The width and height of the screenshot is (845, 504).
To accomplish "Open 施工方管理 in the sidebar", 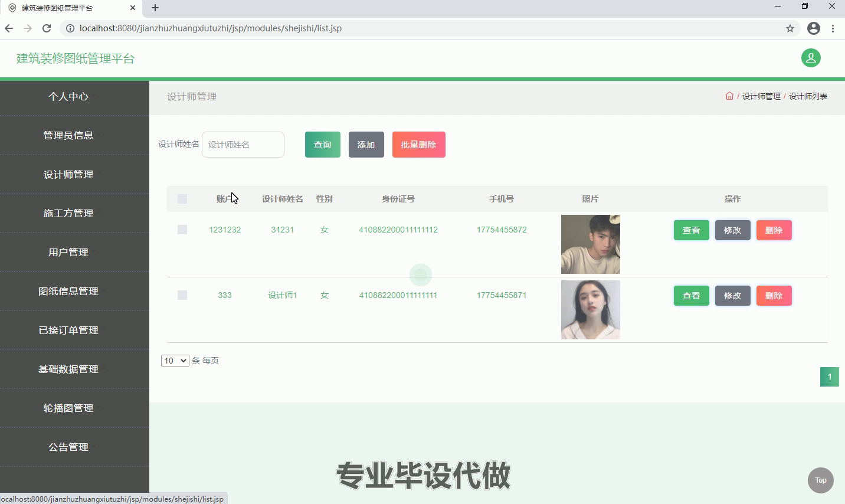I will 68,213.
